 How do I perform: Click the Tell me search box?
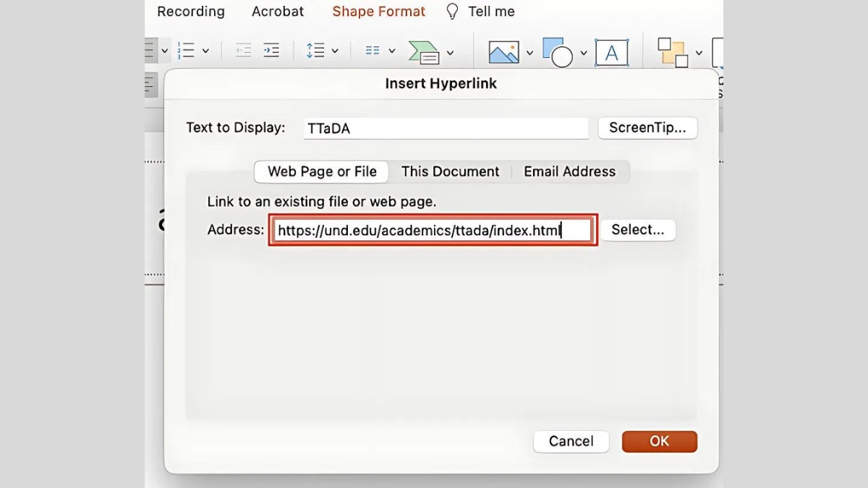(491, 12)
